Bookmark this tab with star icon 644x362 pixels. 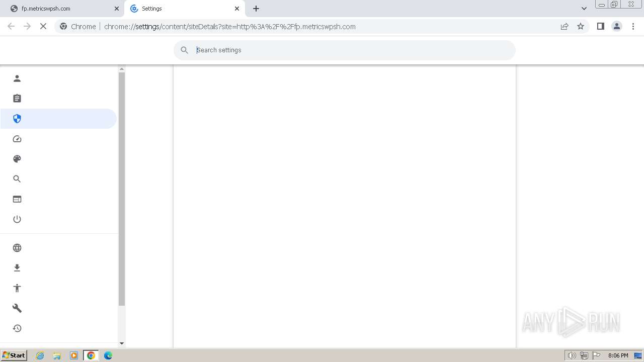click(581, 27)
